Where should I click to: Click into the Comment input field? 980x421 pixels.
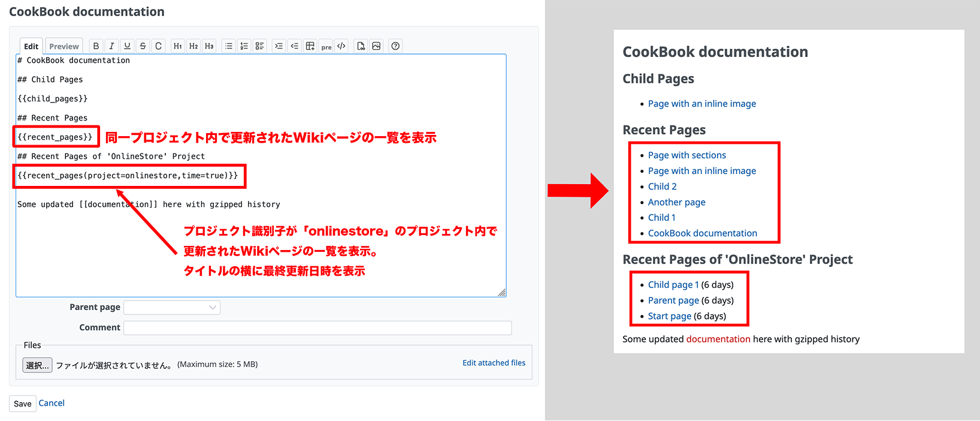317,327
